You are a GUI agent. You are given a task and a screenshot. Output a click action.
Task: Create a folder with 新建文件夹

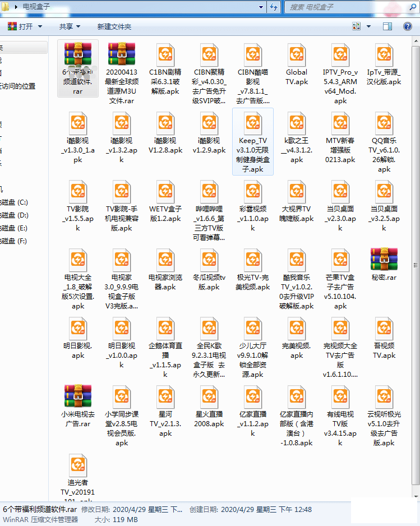pyautogui.click(x=114, y=26)
